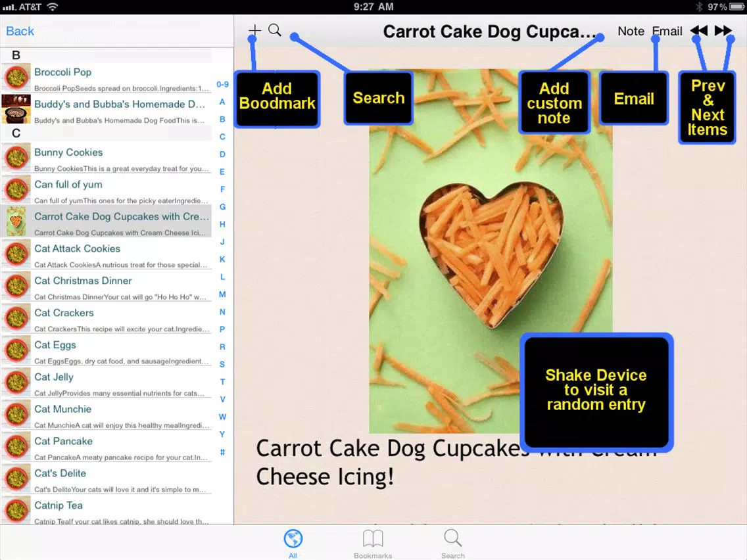Go to previous item with rewind arrows
The image size is (747, 560).
699,31
